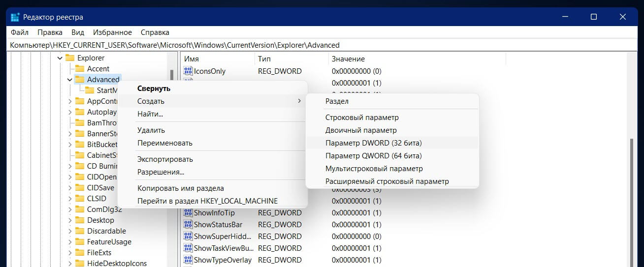Select the Accent folder icon
The height and width of the screenshot is (267, 644).
(79, 69)
